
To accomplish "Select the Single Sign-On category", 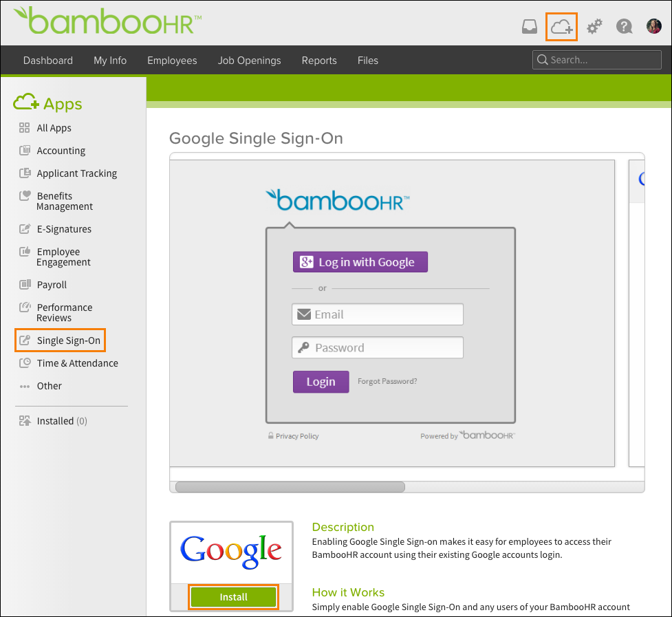I will (x=60, y=340).
